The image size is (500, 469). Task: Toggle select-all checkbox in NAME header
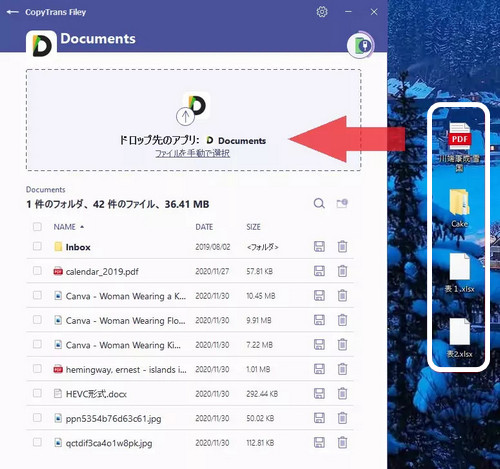tap(37, 227)
